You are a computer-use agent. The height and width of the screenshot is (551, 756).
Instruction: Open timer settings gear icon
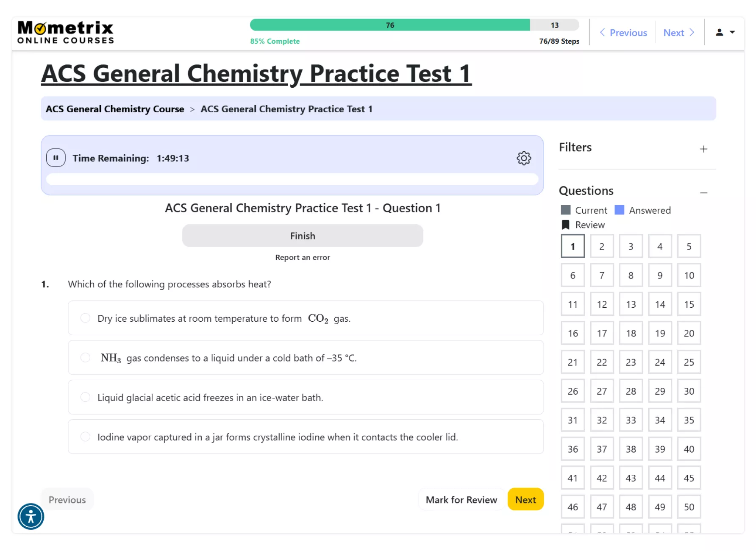point(524,158)
